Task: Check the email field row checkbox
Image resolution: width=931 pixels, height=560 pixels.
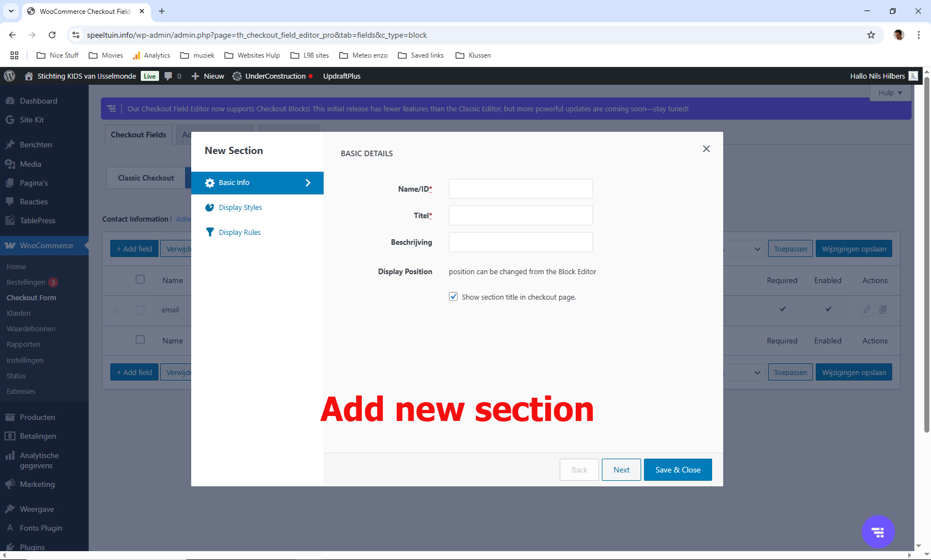Action: coord(140,310)
